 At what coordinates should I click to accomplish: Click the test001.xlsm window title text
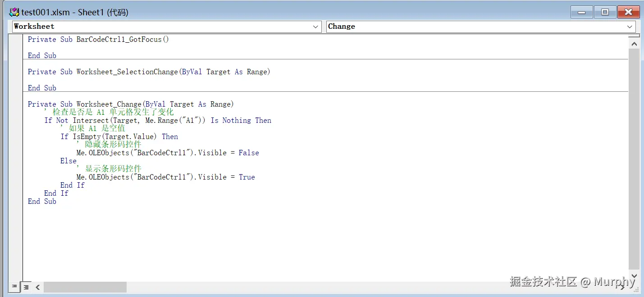pos(75,12)
